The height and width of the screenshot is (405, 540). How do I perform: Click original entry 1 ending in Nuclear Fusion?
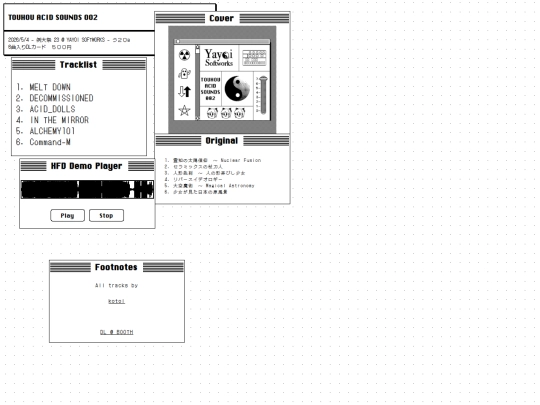coord(212,160)
